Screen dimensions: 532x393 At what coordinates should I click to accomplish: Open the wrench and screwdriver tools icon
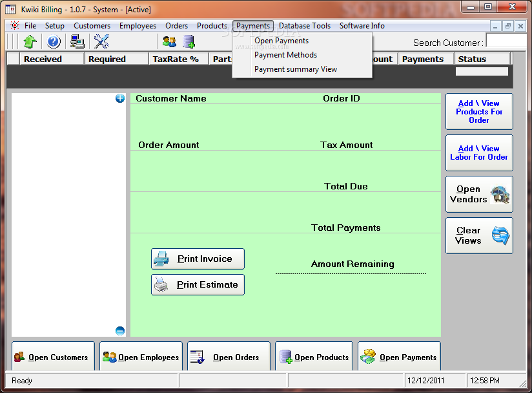pos(101,42)
